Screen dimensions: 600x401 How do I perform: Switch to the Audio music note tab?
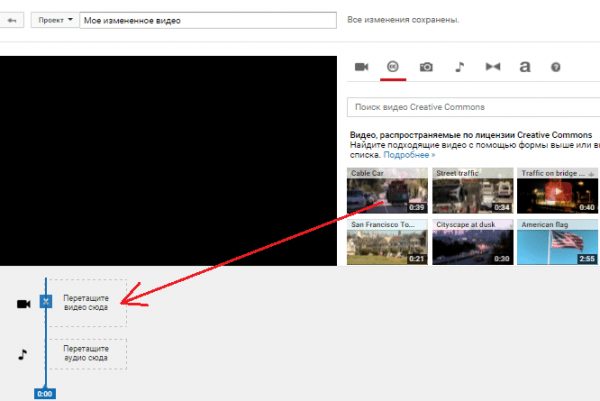pos(460,67)
